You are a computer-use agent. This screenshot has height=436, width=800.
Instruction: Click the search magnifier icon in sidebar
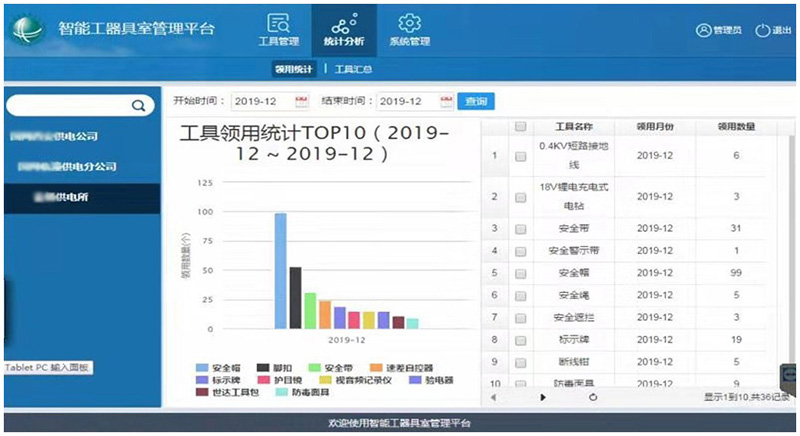(138, 106)
